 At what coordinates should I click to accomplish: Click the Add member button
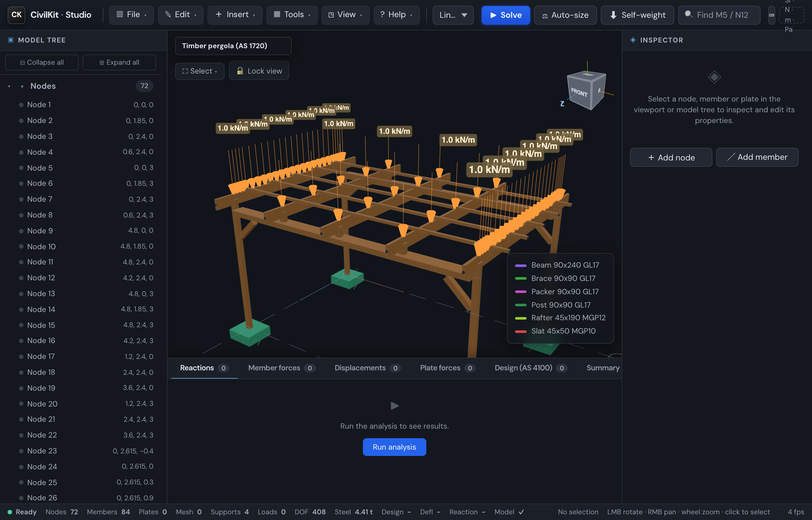click(x=757, y=157)
